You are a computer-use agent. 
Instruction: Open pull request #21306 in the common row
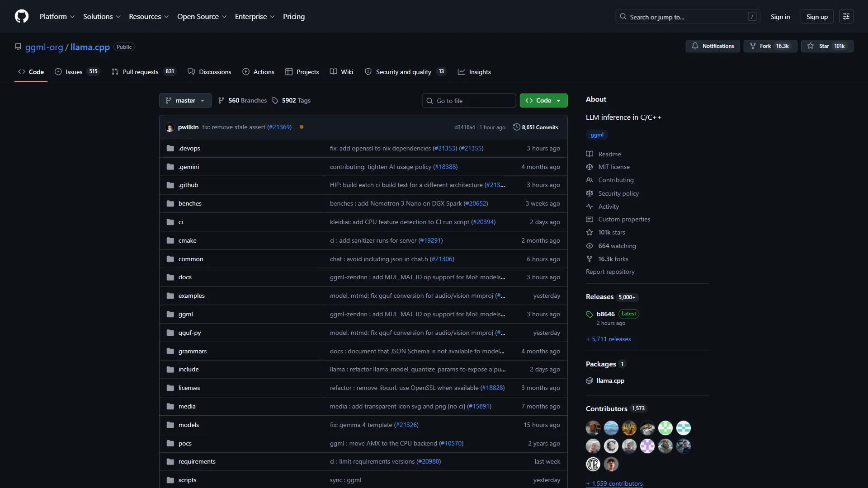tap(442, 259)
